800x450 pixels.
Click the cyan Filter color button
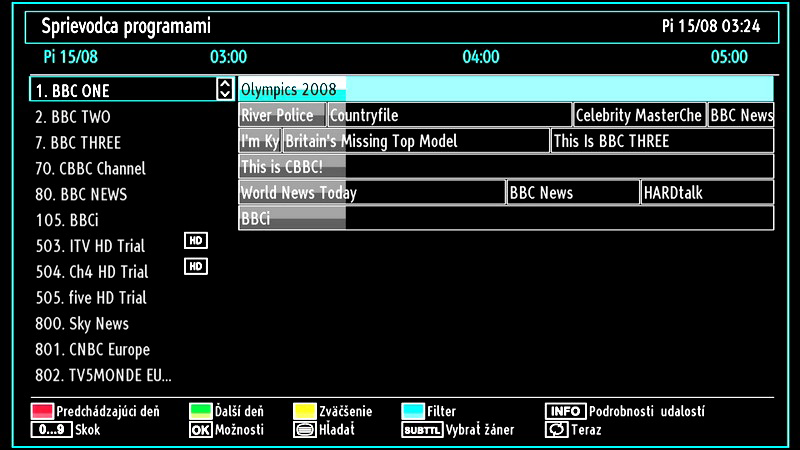[413, 411]
